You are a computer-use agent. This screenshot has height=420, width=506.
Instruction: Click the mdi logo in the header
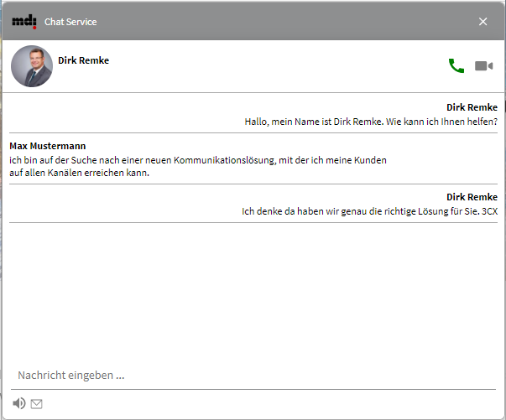[24, 22]
